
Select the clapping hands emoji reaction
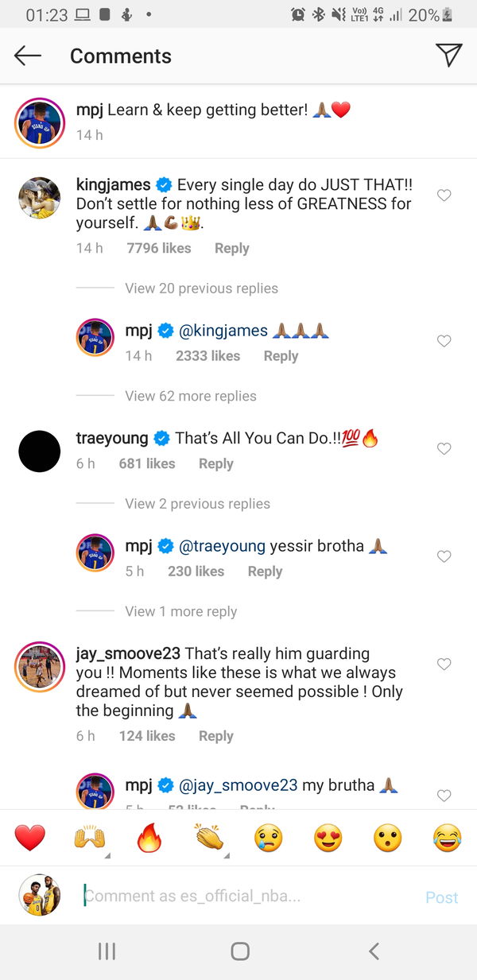(208, 838)
